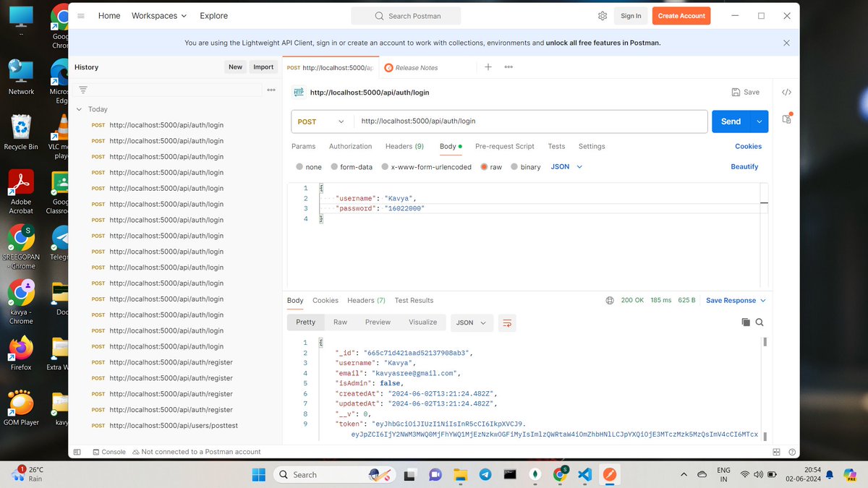Add a new request tab with plus
The height and width of the screenshot is (488, 868).
[x=488, y=67]
